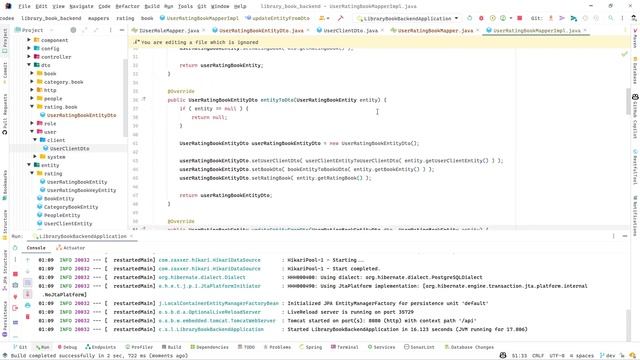
Task: Open the SonarLint tool window button
Action: point(419,347)
